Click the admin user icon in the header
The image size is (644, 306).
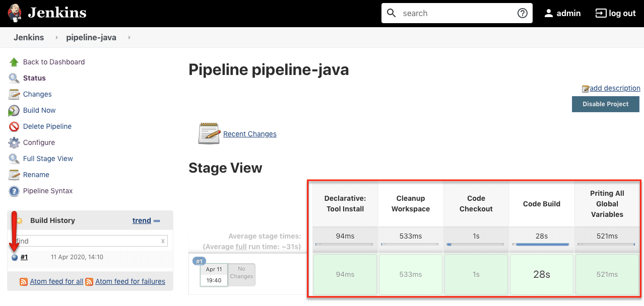tap(549, 13)
